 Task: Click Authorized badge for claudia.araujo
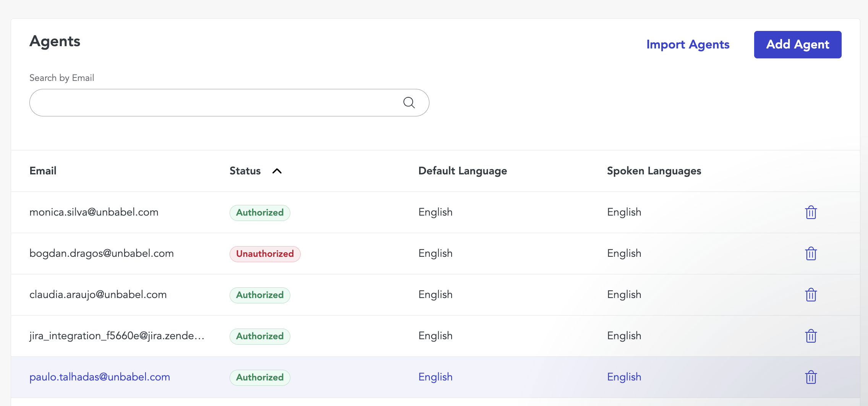(x=260, y=295)
